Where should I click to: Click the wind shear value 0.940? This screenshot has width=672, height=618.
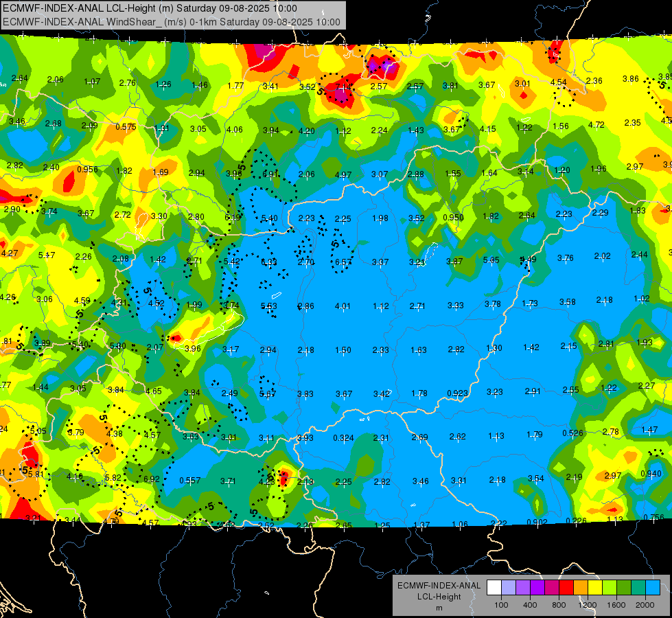[651, 474]
